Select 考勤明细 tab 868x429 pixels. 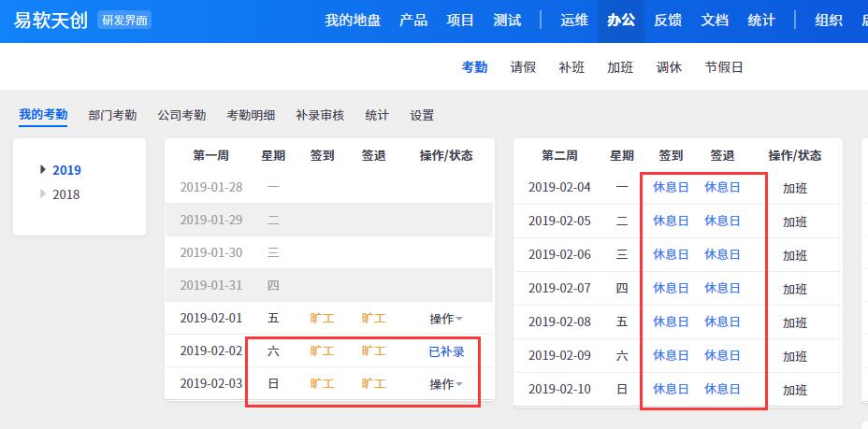click(x=251, y=116)
